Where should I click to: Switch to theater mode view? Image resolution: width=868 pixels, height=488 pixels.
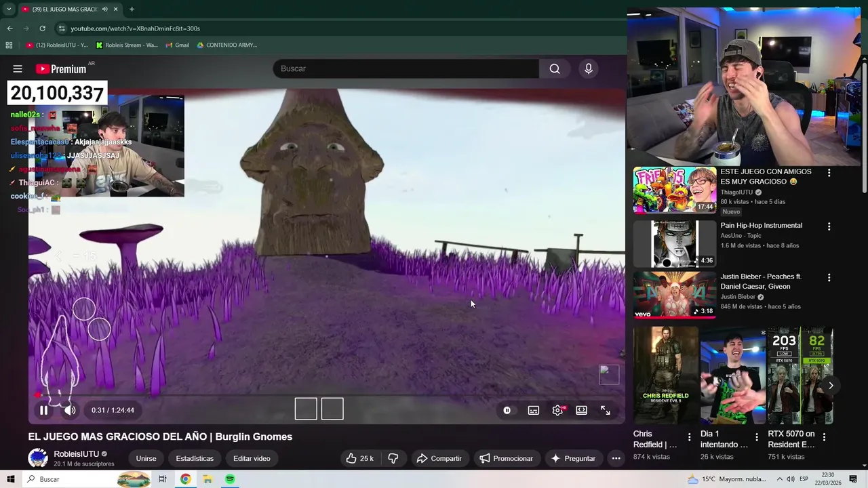click(x=581, y=410)
